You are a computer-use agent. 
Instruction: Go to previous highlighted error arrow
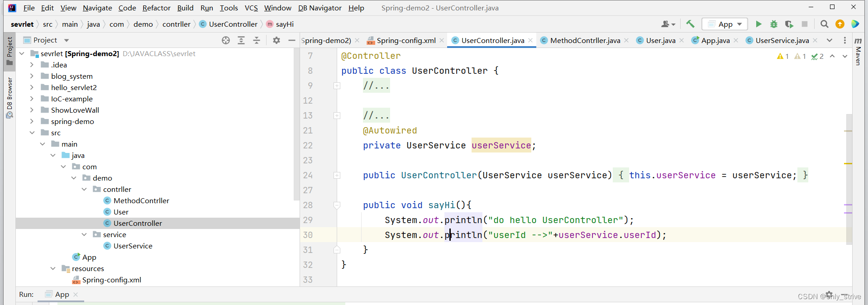pos(832,56)
